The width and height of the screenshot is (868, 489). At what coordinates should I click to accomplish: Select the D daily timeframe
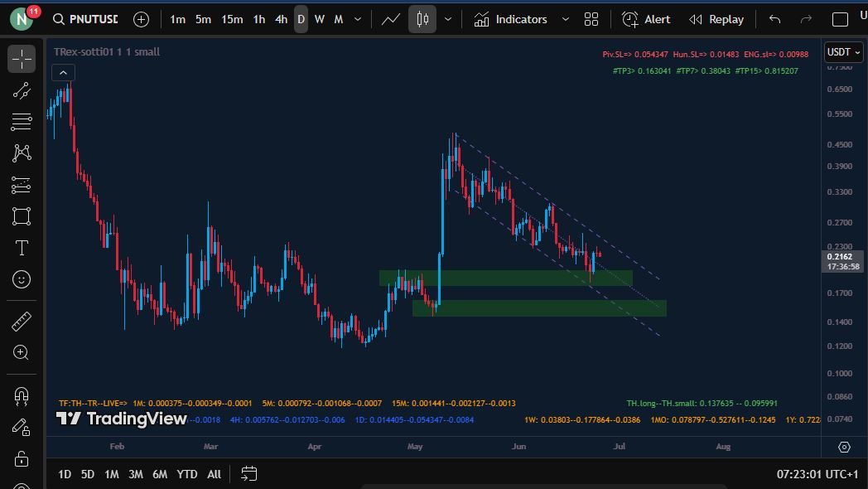coord(301,19)
